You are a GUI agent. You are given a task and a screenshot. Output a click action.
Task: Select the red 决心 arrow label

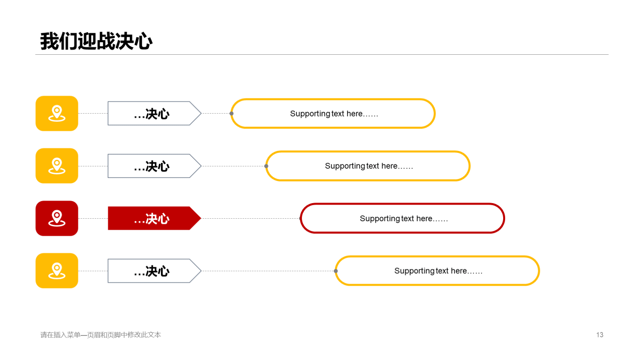(154, 218)
